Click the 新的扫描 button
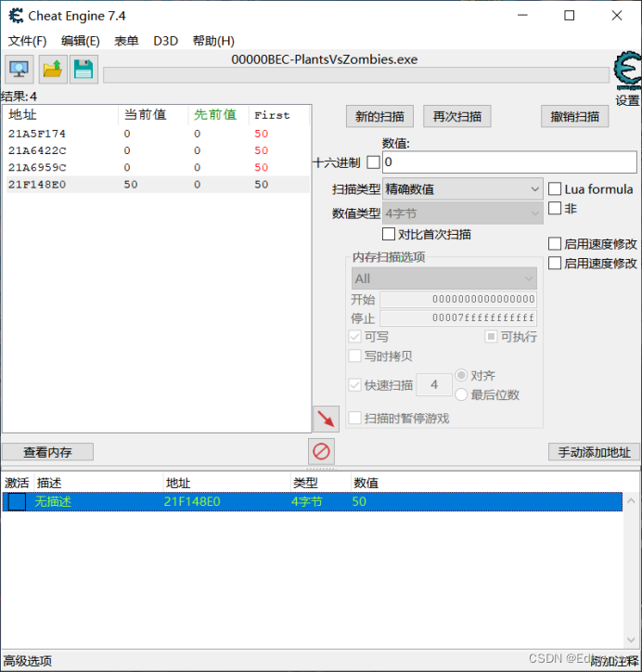The width and height of the screenshot is (642, 672). [x=379, y=116]
